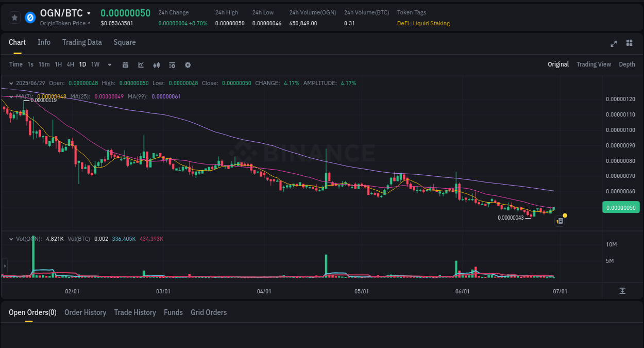Switch to candlestick display icon
The image size is (644, 348).
[156, 64]
